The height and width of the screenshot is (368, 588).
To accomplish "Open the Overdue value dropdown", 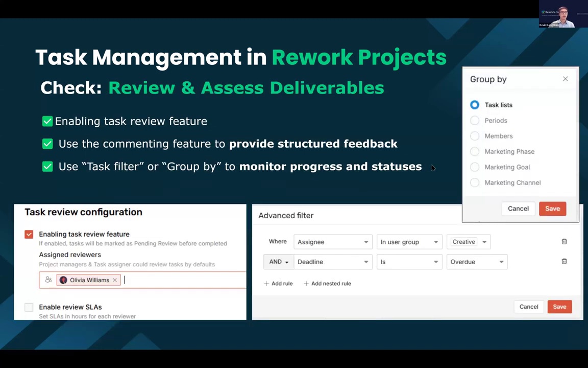I will [x=477, y=262].
